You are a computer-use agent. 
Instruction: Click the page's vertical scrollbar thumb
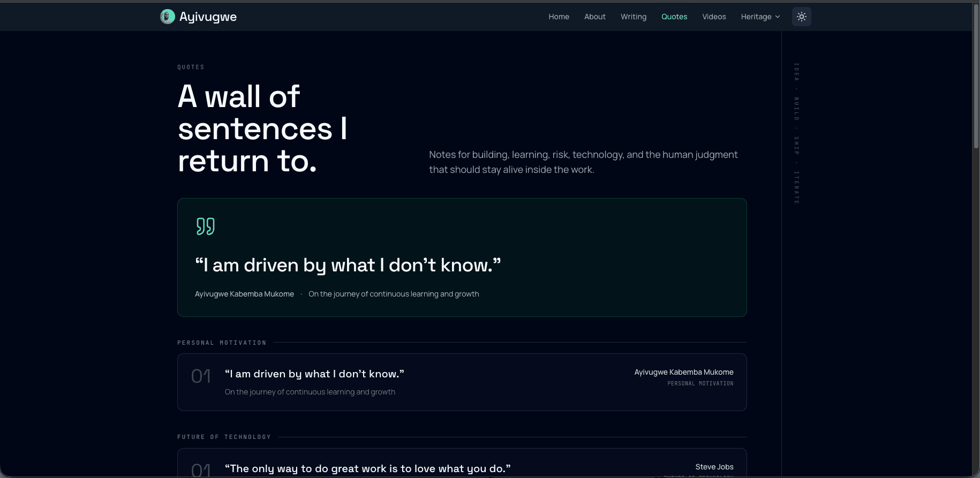click(x=976, y=77)
